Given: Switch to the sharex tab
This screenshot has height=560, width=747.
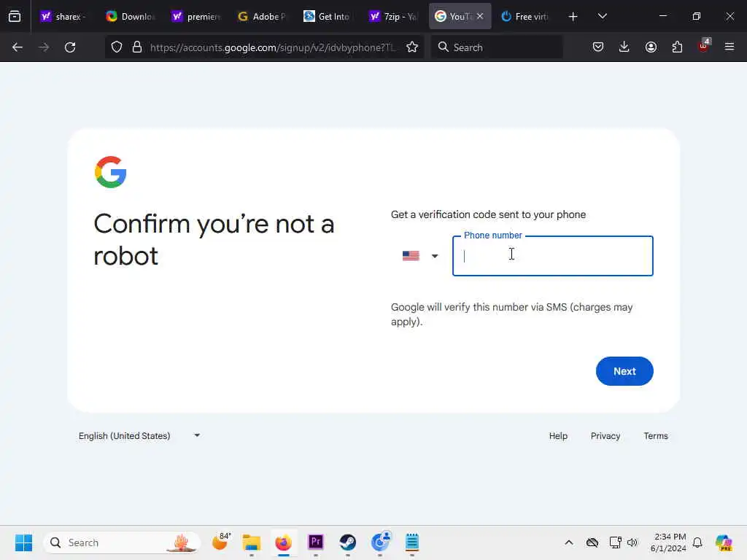Looking at the screenshot, I should [x=63, y=17].
